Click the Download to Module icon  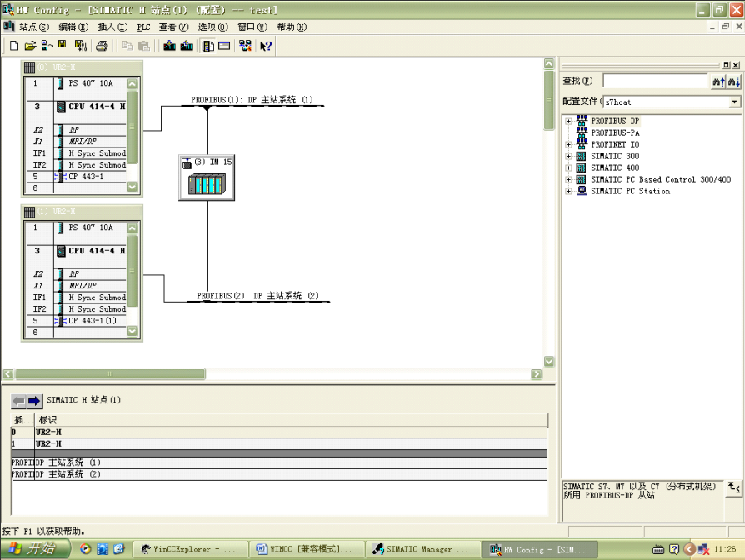[x=169, y=46]
